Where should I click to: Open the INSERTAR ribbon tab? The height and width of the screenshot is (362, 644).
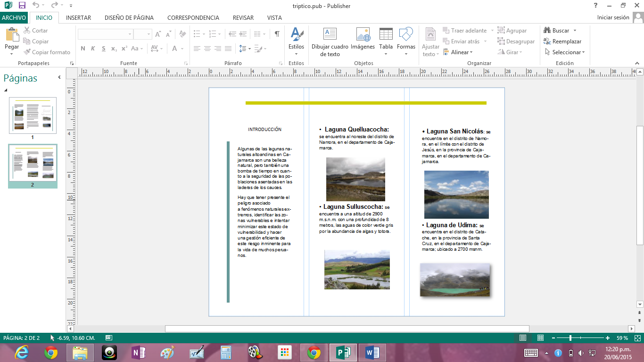click(78, 18)
